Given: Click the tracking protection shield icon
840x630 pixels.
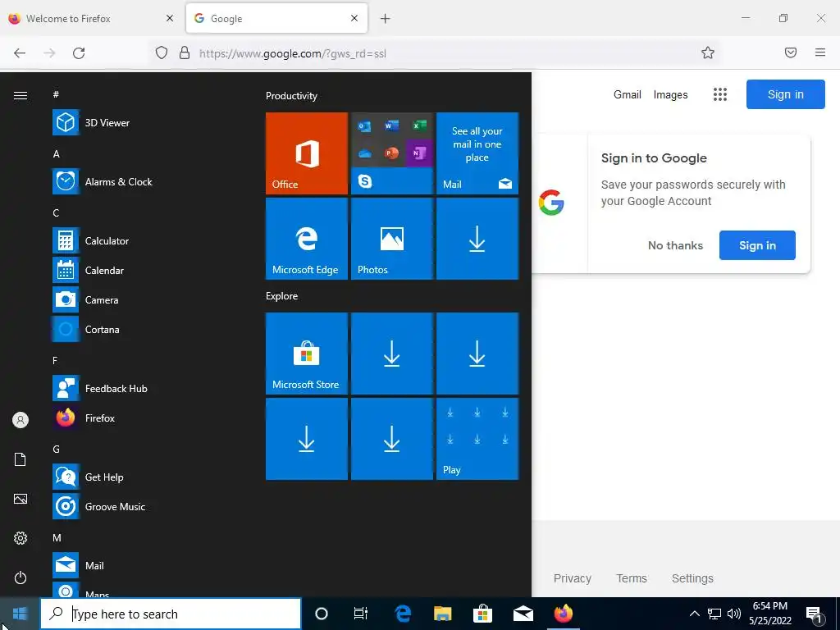Looking at the screenshot, I should coord(162,52).
